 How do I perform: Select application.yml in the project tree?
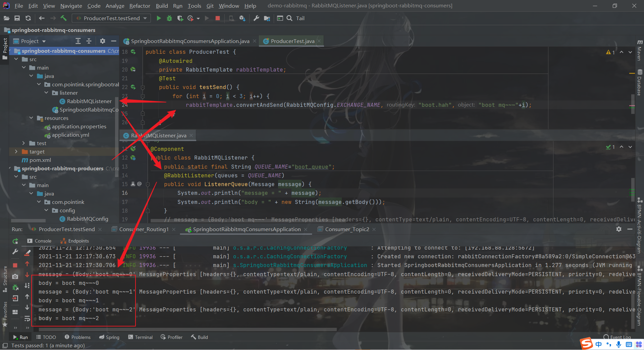pos(70,135)
